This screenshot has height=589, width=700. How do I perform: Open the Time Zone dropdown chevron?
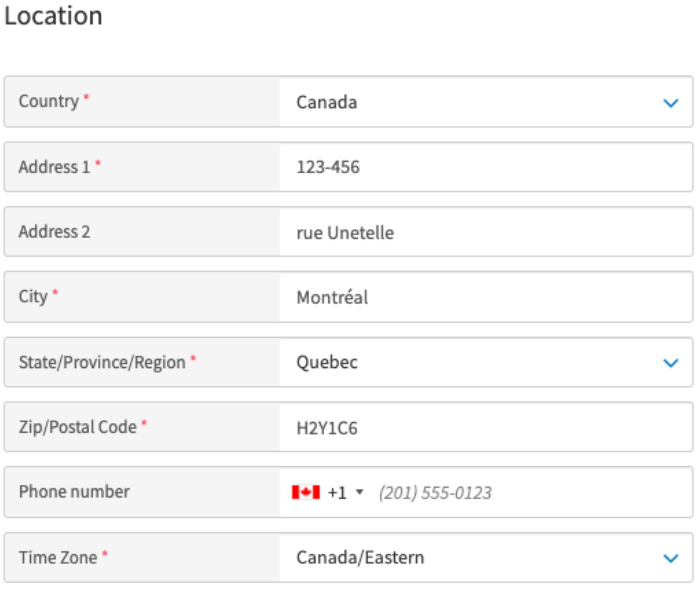[x=671, y=558]
